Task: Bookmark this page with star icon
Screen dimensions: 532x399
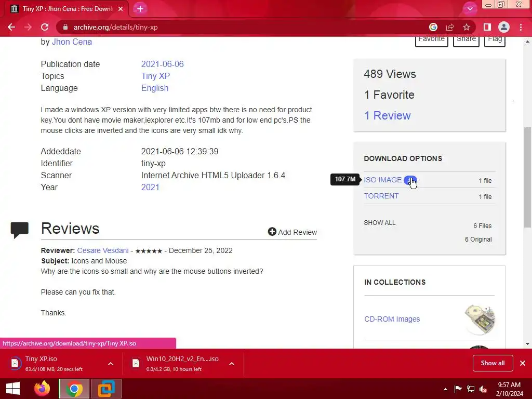Action: [x=467, y=27]
